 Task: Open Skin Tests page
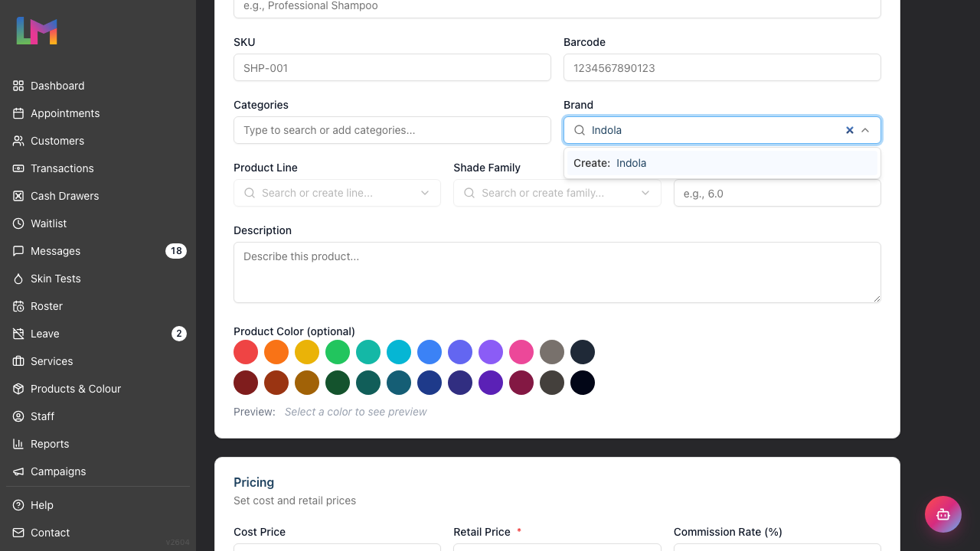(x=98, y=279)
